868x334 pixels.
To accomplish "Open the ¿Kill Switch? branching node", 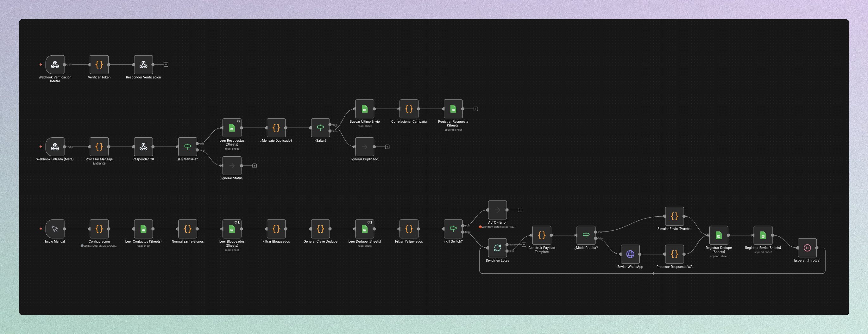I will pos(453,229).
